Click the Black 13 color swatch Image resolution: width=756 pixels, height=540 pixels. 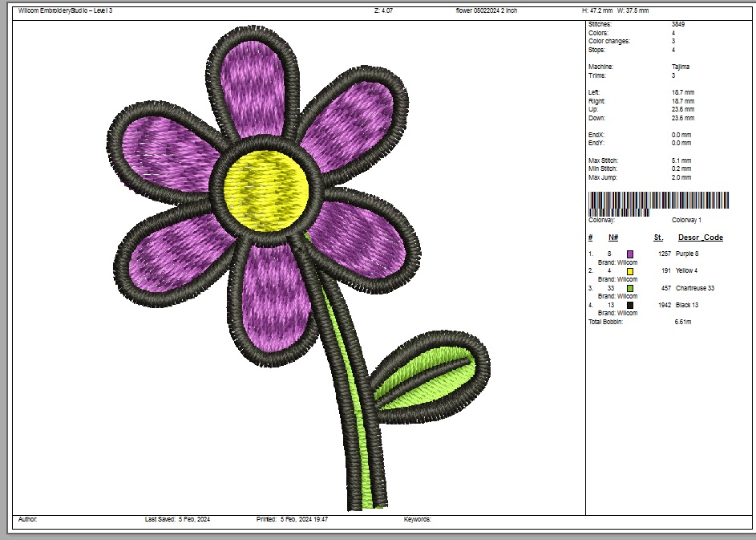(630, 305)
